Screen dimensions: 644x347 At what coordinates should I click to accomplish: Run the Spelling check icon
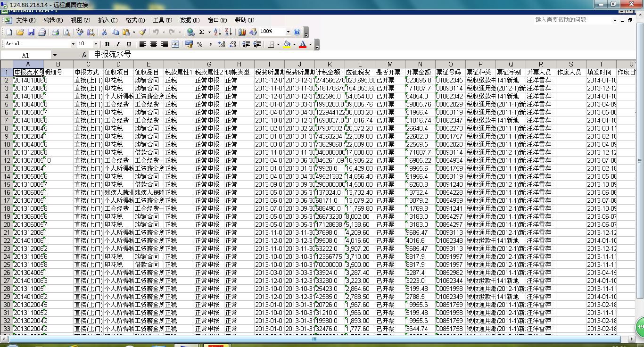point(80,32)
